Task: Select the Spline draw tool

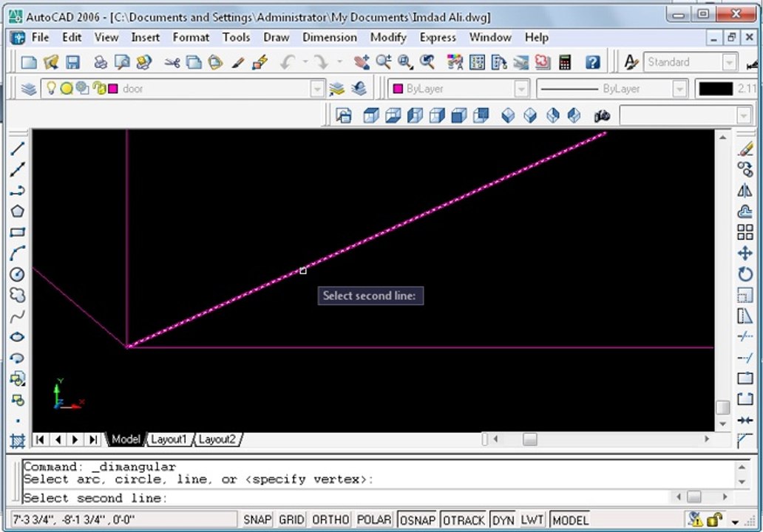Action: (x=18, y=316)
